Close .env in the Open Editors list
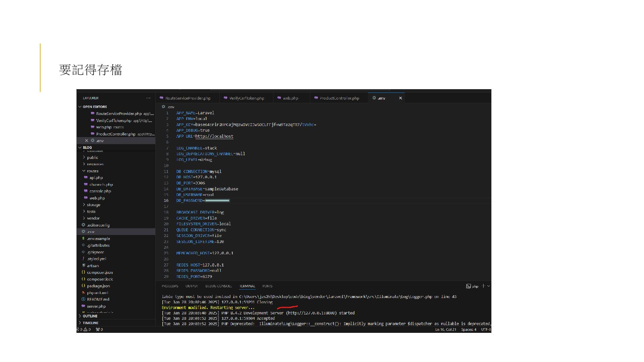The image size is (644, 362). (87, 141)
